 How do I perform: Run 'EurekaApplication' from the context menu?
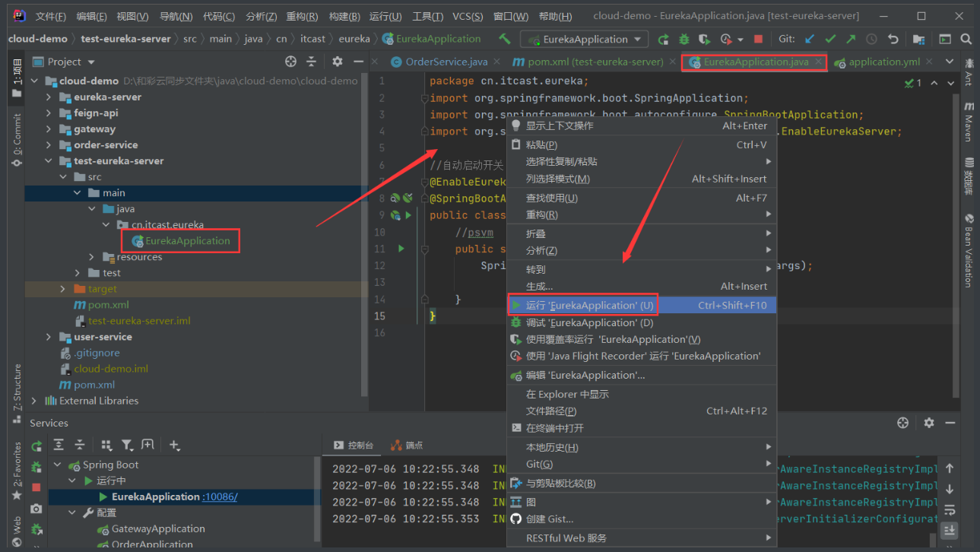coord(641,305)
